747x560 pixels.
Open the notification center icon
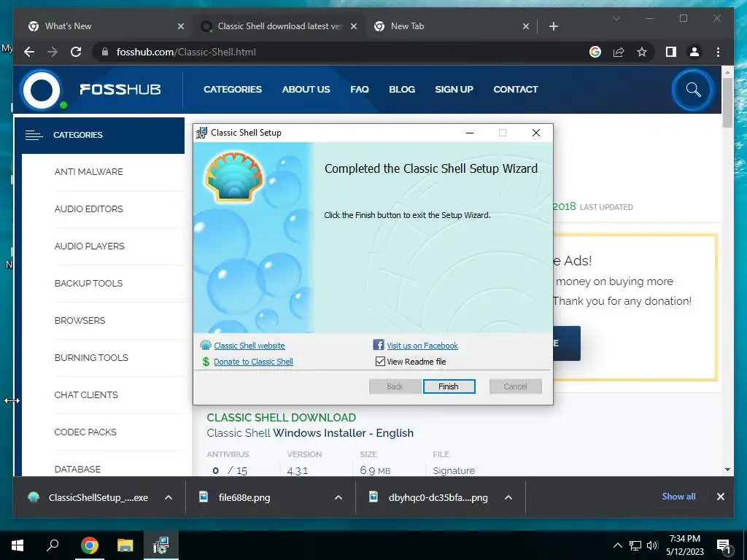click(x=723, y=545)
